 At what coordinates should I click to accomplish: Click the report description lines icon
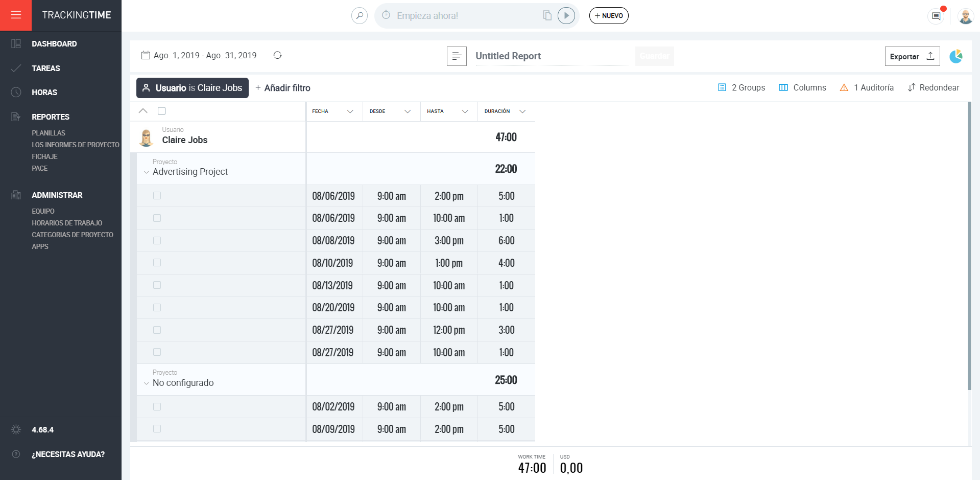(x=457, y=56)
